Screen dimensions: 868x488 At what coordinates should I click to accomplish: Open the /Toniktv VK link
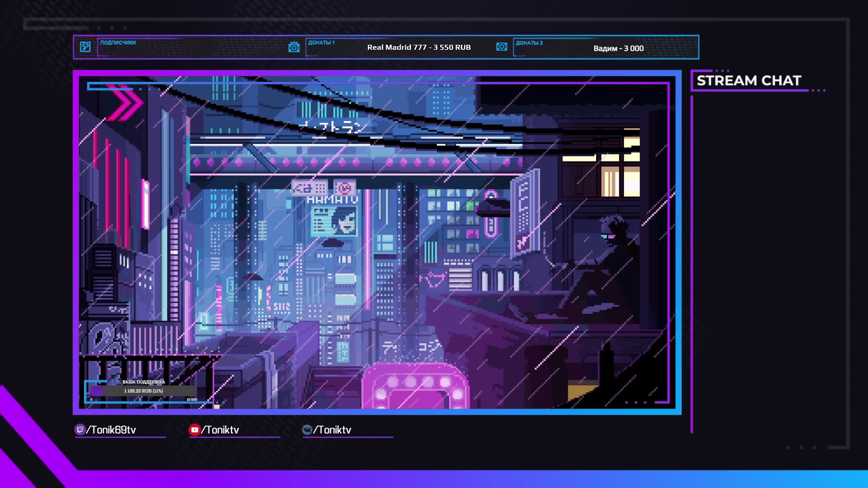point(332,430)
